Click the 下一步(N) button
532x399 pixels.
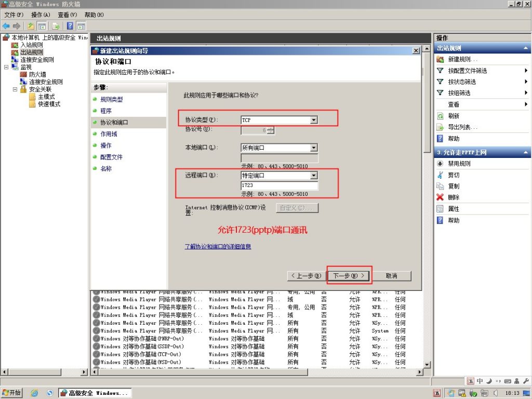tap(349, 275)
